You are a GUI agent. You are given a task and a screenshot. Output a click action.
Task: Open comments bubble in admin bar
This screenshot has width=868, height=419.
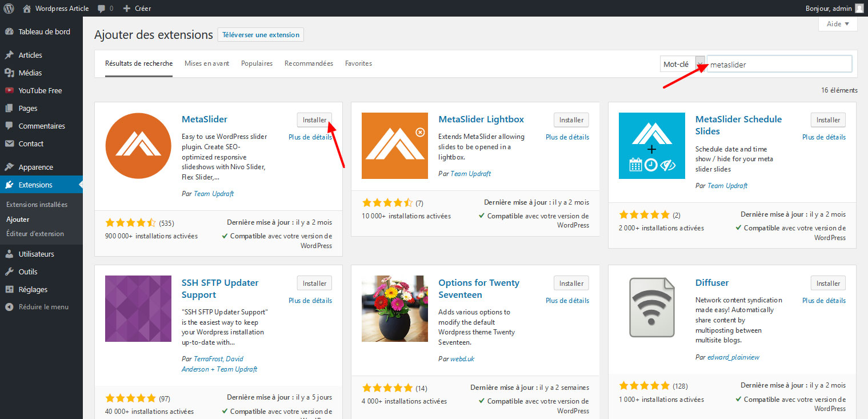[x=101, y=9]
